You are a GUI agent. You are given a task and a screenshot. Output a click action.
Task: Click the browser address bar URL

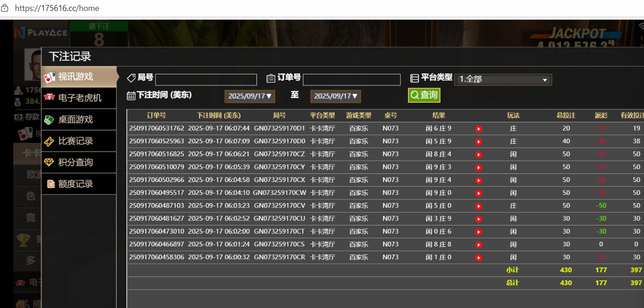click(x=57, y=8)
